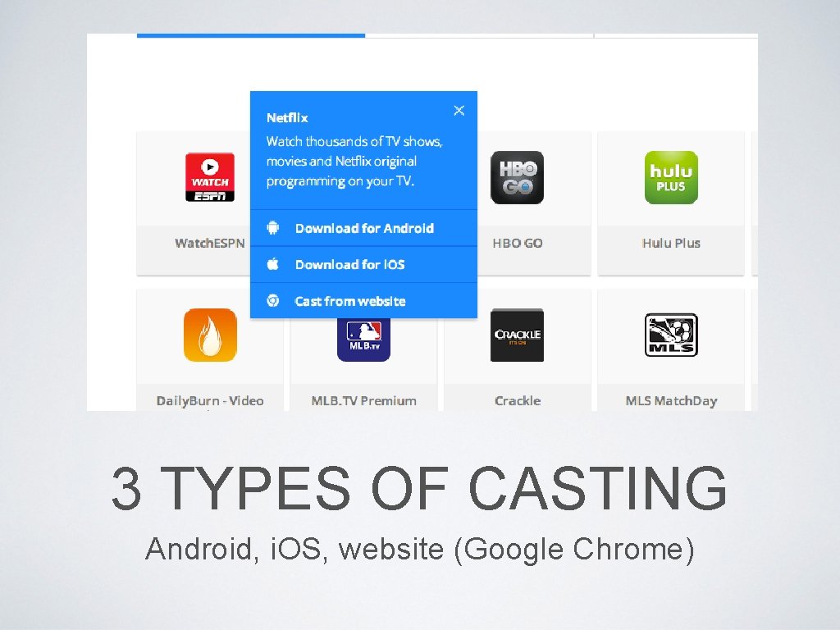Click the Netflix description text
840x630 pixels.
(354, 162)
